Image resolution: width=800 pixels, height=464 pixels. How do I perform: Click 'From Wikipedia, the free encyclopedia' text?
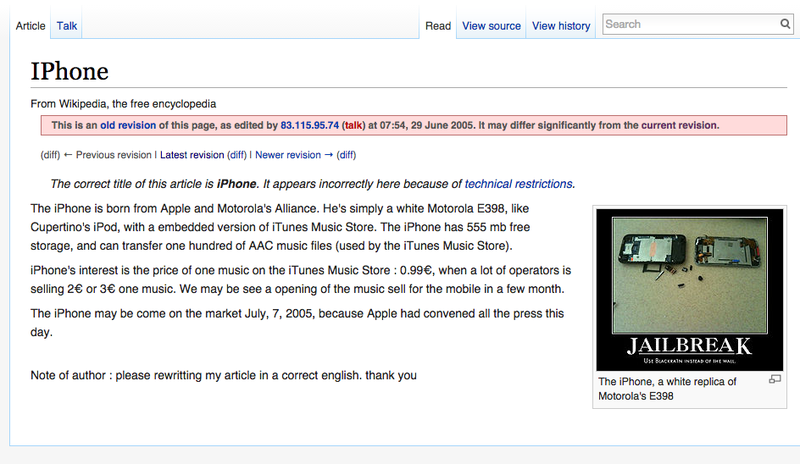pos(123,104)
